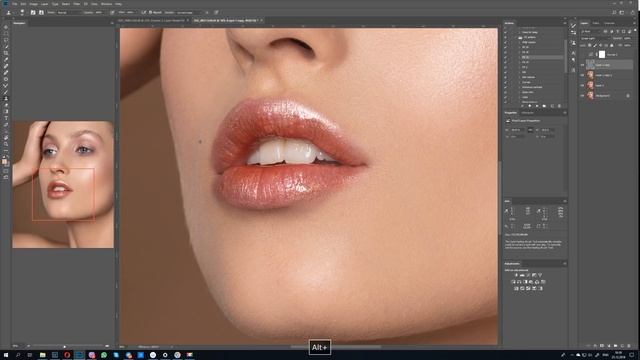Pick the highlighted Clone Stamp tool

pos(6,98)
